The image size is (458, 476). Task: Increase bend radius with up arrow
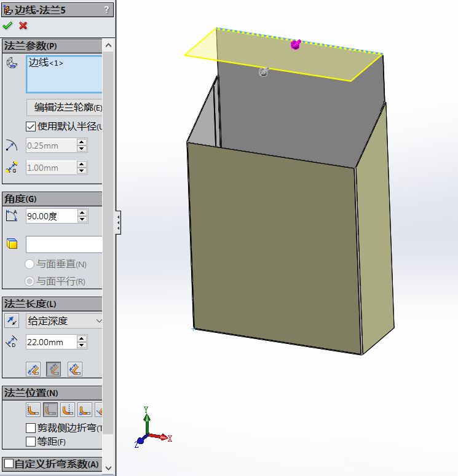tap(81, 142)
